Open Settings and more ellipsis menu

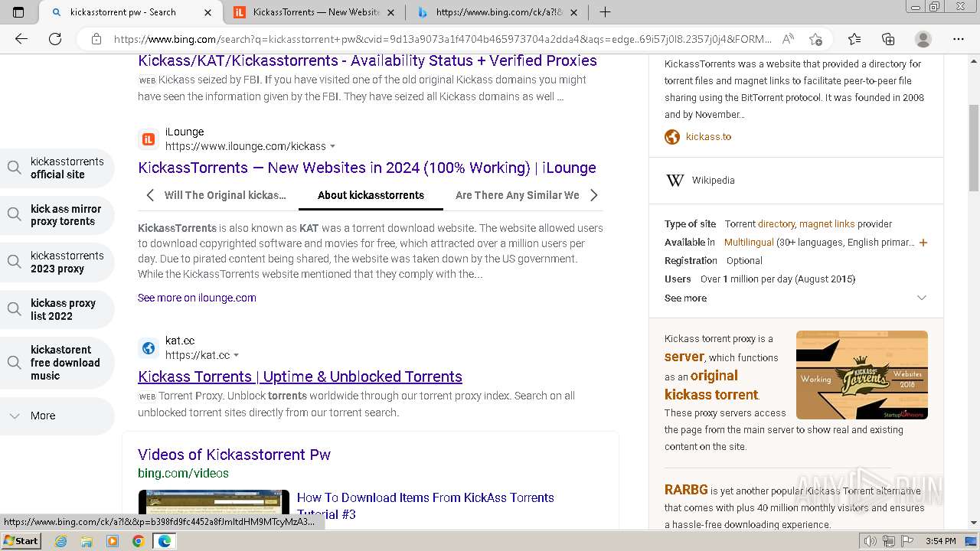959,39
